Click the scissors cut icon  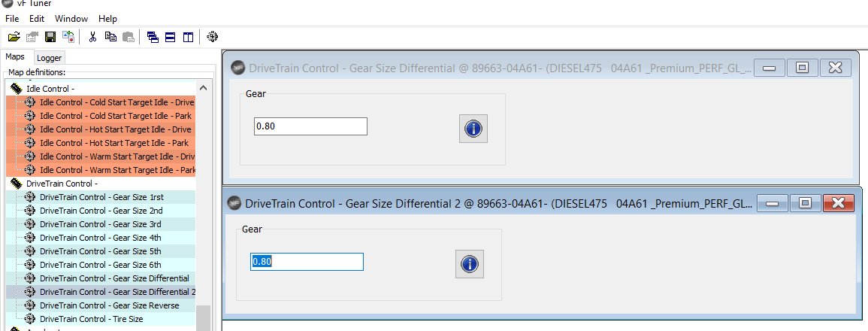92,37
